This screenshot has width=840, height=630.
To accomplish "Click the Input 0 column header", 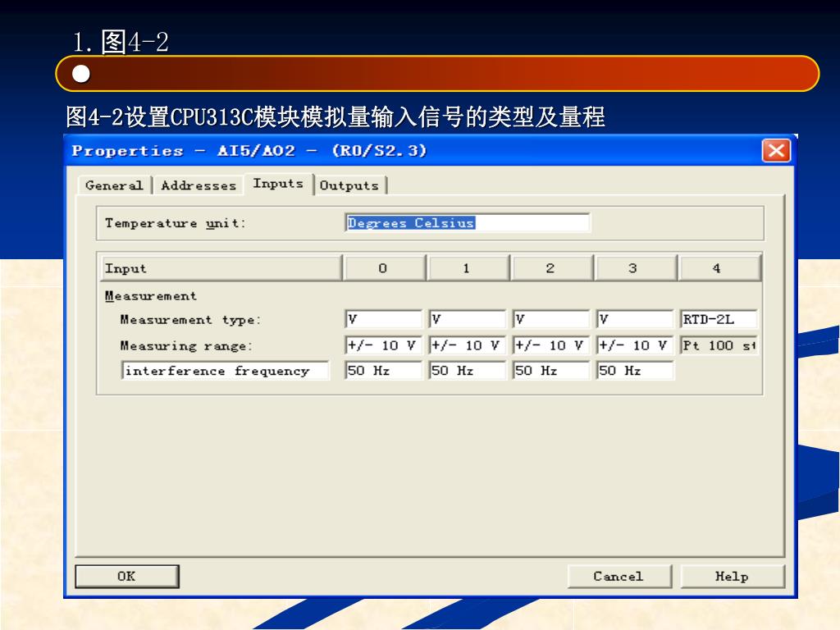I will (x=384, y=268).
